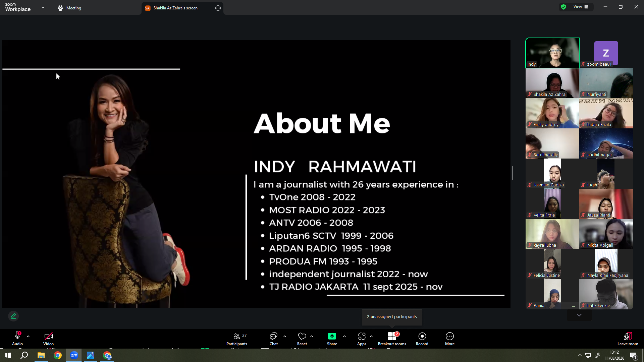Open File Explorer from the taskbar
Image resolution: width=644 pixels, height=362 pixels.
[x=41, y=355]
